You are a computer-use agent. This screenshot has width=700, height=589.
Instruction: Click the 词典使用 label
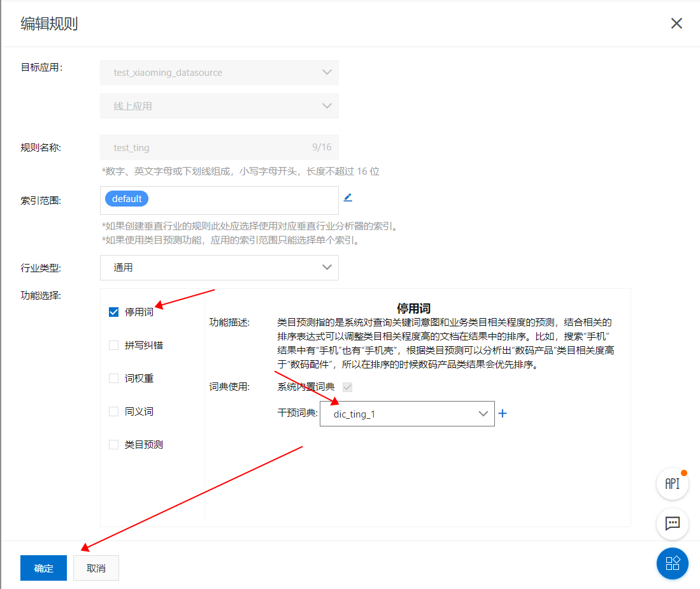coord(229,387)
